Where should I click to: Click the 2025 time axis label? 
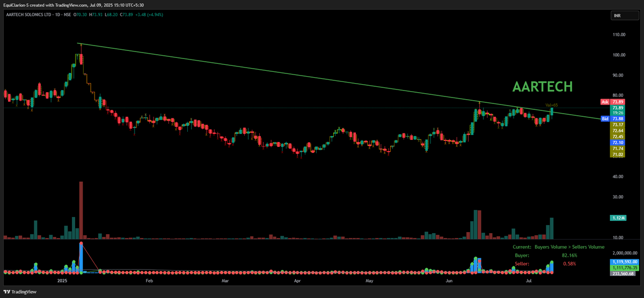(62, 280)
